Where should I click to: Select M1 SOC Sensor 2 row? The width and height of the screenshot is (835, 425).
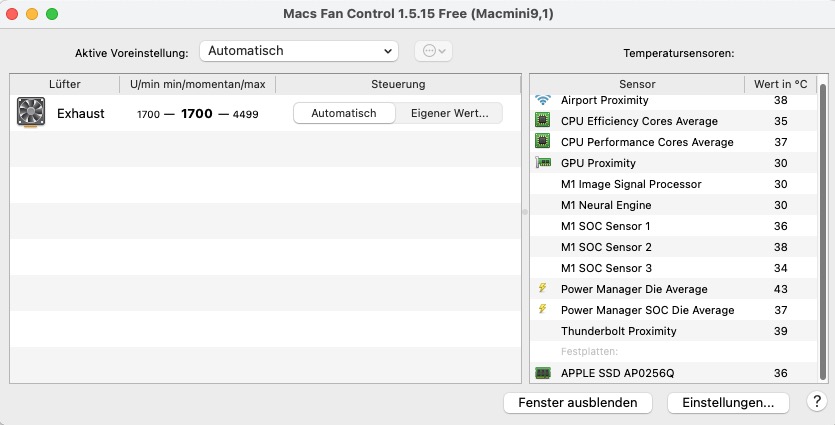coord(673,247)
